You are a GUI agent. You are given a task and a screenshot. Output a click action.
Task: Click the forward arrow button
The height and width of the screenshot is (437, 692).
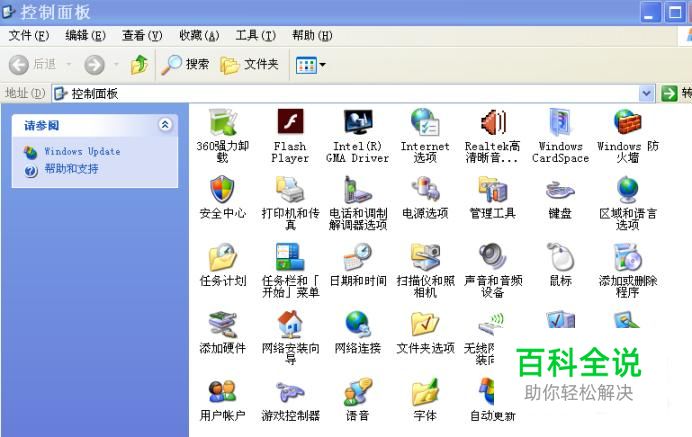pos(94,65)
